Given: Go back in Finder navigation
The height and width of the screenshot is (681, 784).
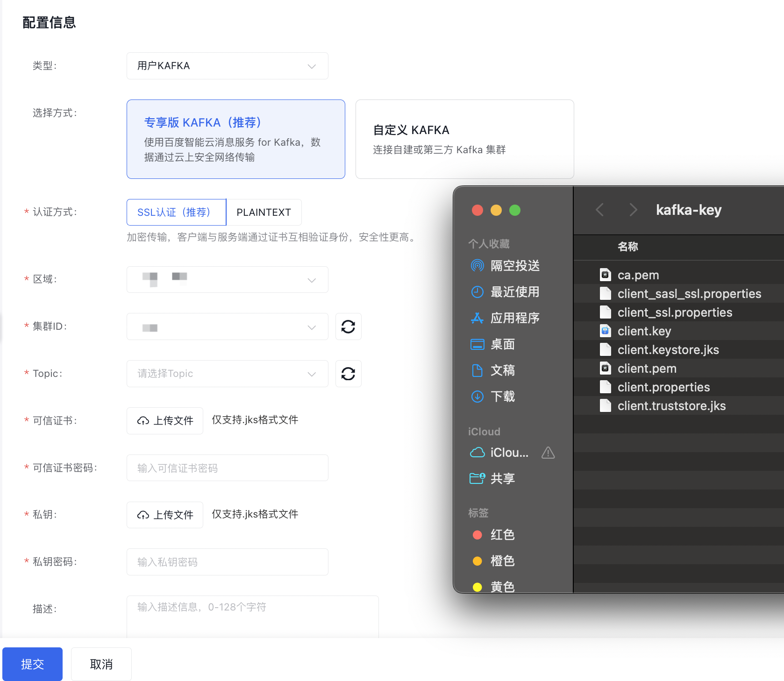Looking at the screenshot, I should tap(600, 210).
